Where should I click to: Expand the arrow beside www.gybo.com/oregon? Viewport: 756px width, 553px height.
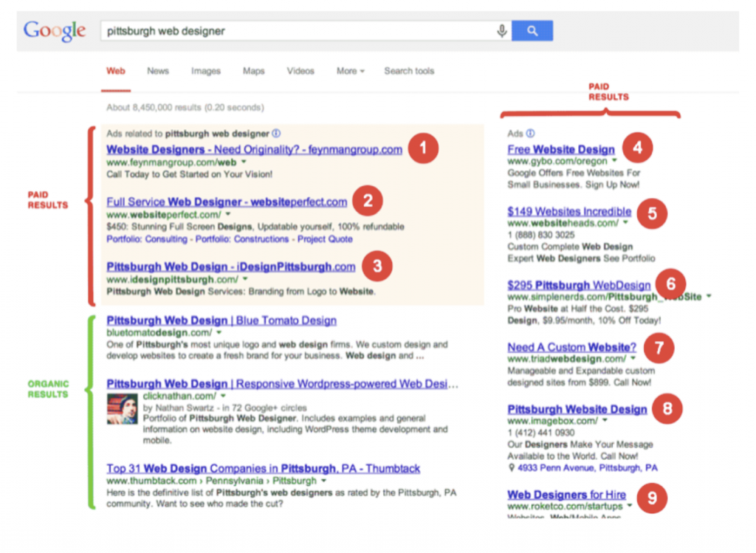[615, 160]
